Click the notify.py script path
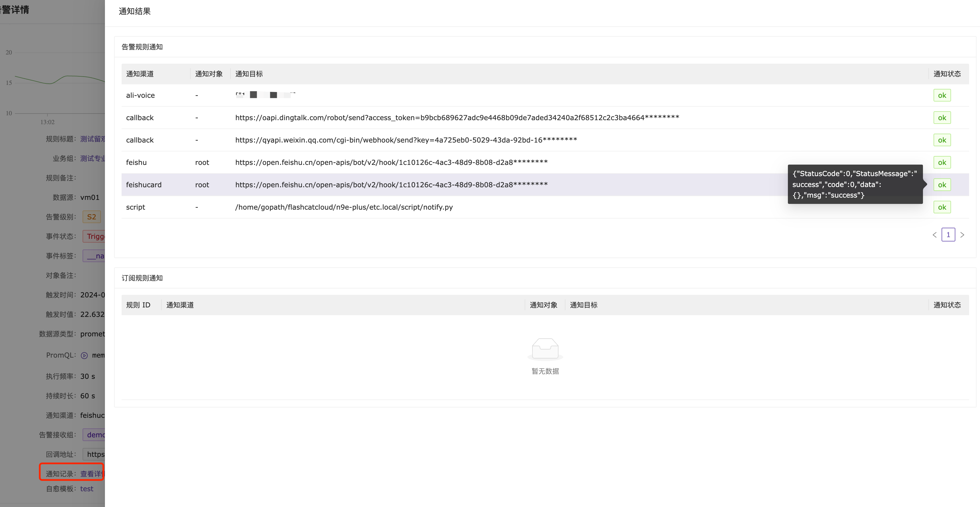The height and width of the screenshot is (507, 980). click(x=344, y=207)
